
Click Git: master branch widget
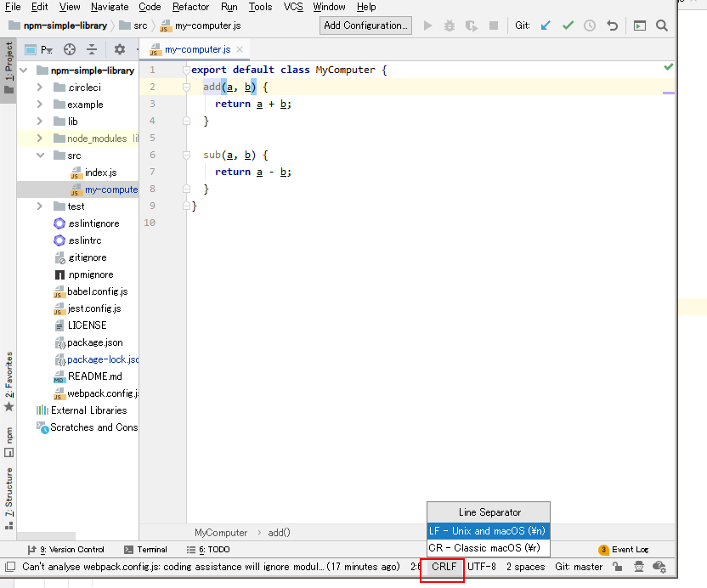pos(579,567)
